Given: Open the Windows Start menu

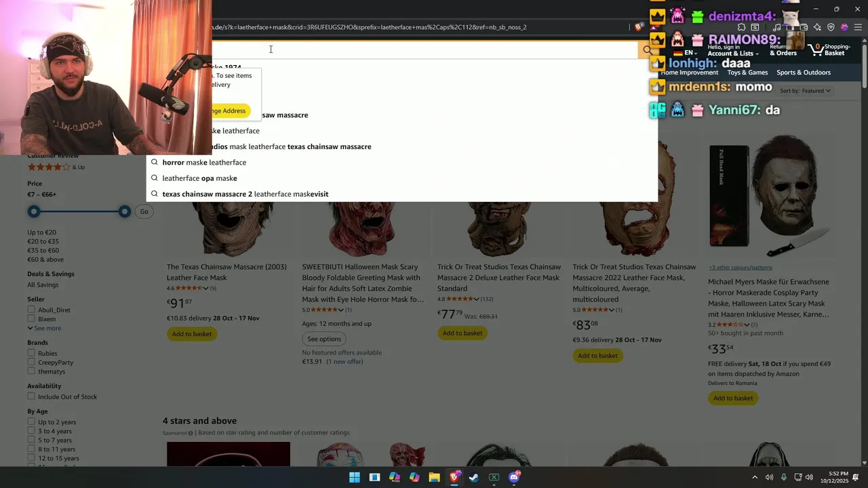Looking at the screenshot, I should [355, 477].
